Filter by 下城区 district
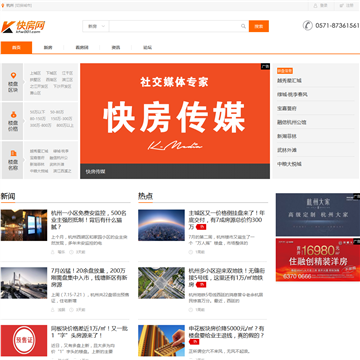The width and height of the screenshot is (360, 360). [51, 73]
